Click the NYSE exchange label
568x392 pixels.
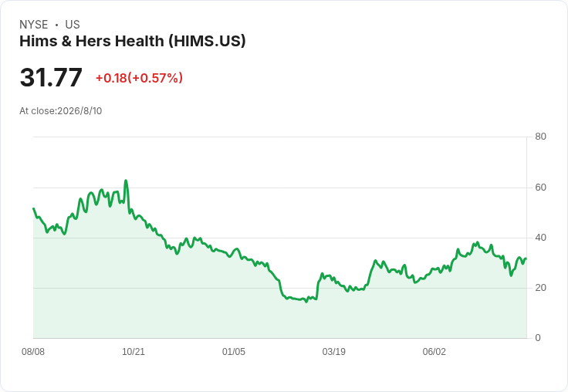coord(34,25)
